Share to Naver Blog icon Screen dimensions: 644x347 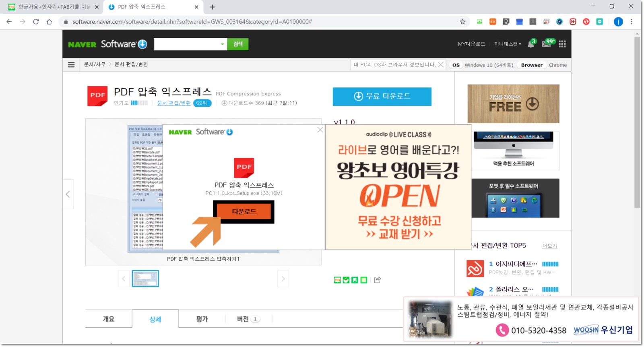tap(337, 280)
